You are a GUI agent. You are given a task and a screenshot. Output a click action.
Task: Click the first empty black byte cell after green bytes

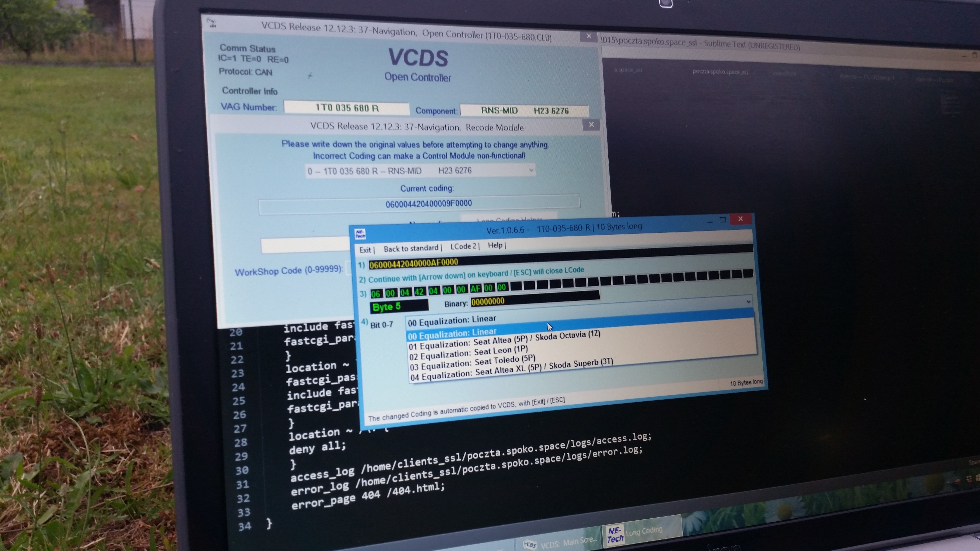(515, 286)
